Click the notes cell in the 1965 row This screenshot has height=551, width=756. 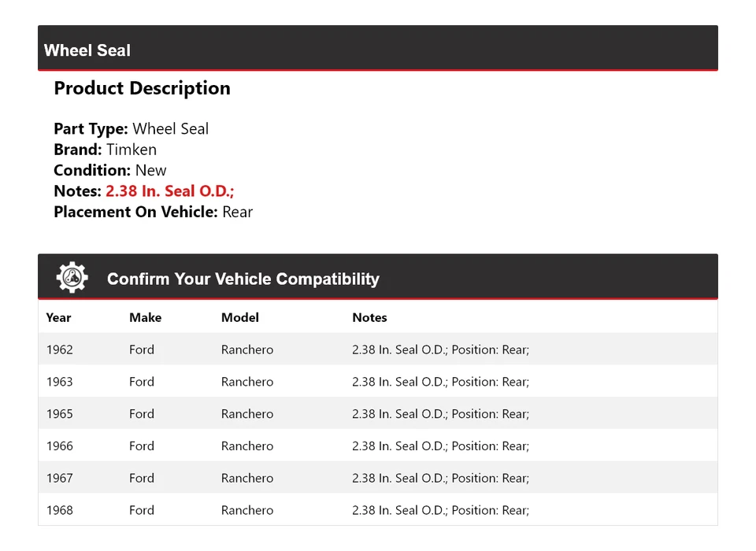click(x=440, y=414)
